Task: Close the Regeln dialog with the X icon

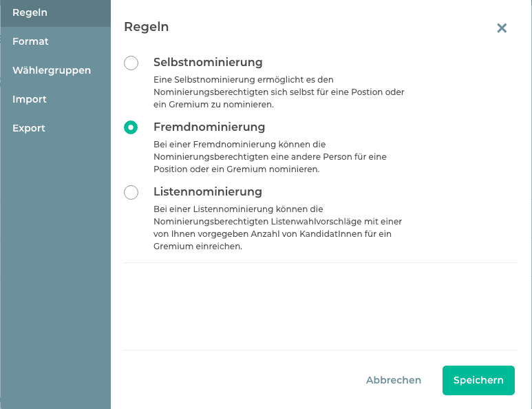Action: click(x=502, y=28)
